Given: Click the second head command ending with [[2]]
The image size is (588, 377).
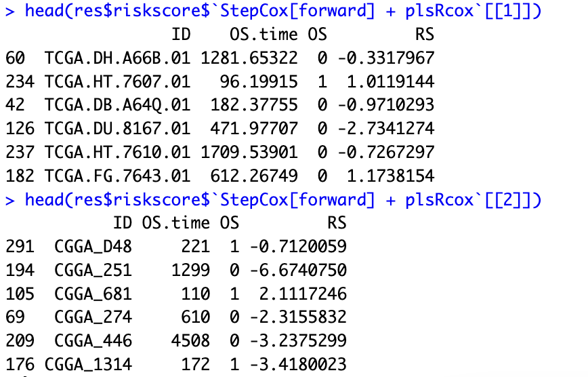Looking at the screenshot, I should click(283, 200).
